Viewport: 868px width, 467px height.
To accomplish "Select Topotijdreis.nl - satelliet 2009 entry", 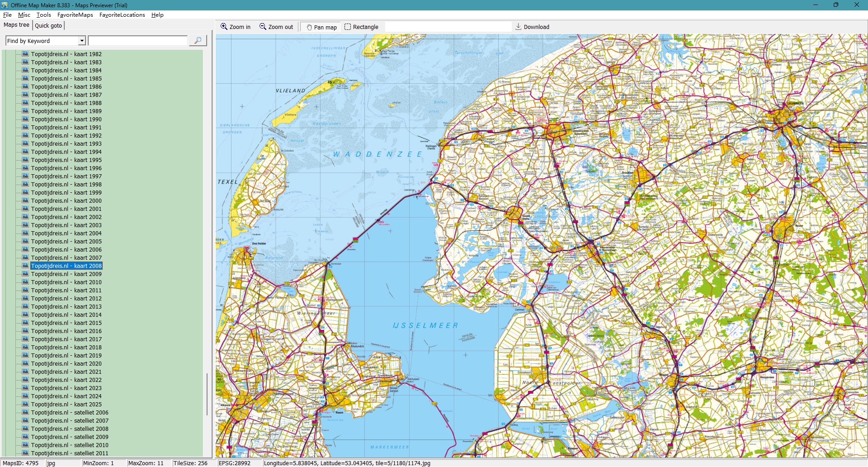I will (x=70, y=437).
